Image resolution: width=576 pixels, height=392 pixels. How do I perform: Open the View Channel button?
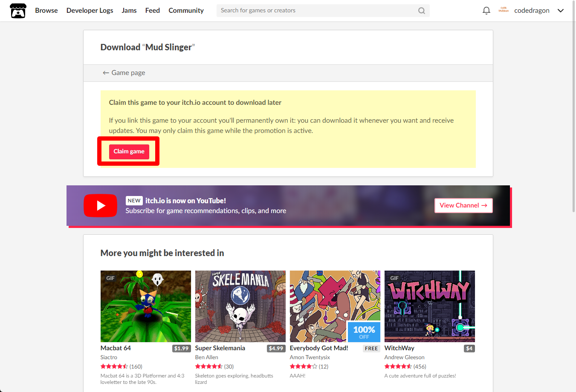coord(463,205)
